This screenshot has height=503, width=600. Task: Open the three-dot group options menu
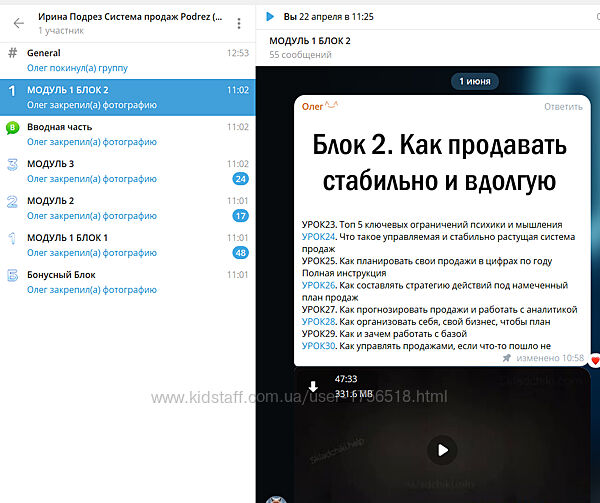pyautogui.click(x=238, y=23)
